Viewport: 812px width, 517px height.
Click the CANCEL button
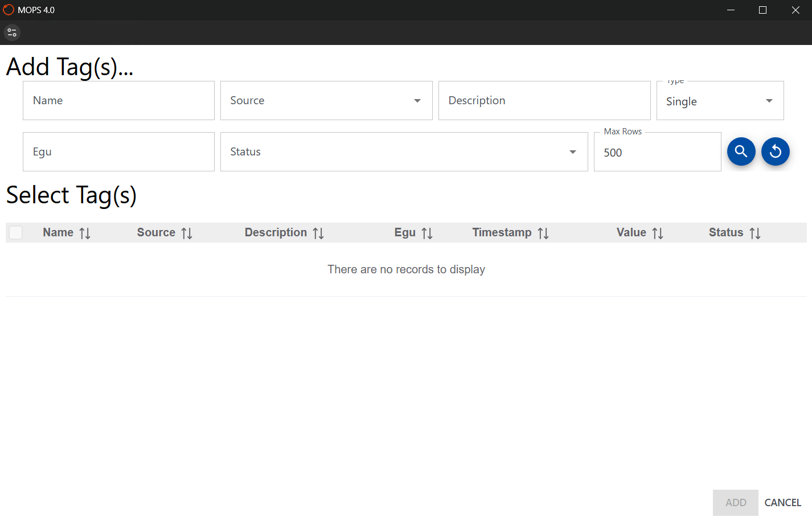[x=782, y=502]
